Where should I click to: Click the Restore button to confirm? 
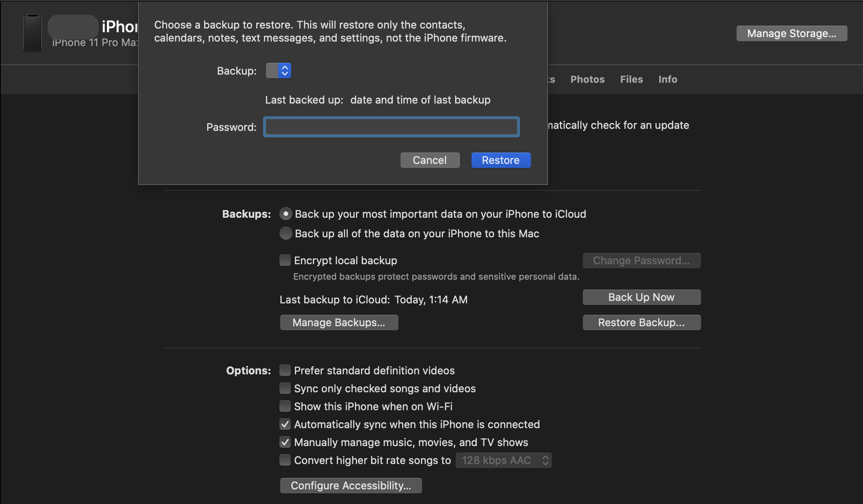tap(501, 159)
